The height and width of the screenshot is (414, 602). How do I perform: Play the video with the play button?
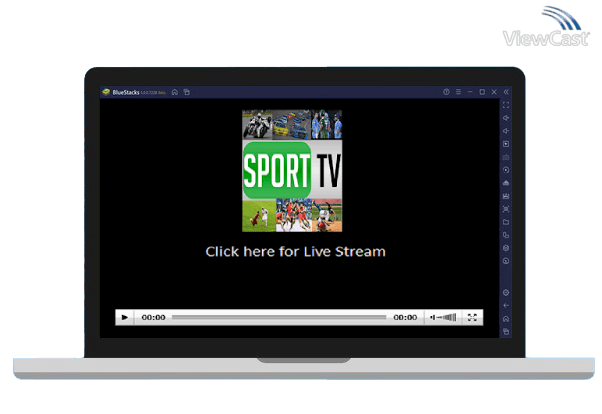coord(125,317)
